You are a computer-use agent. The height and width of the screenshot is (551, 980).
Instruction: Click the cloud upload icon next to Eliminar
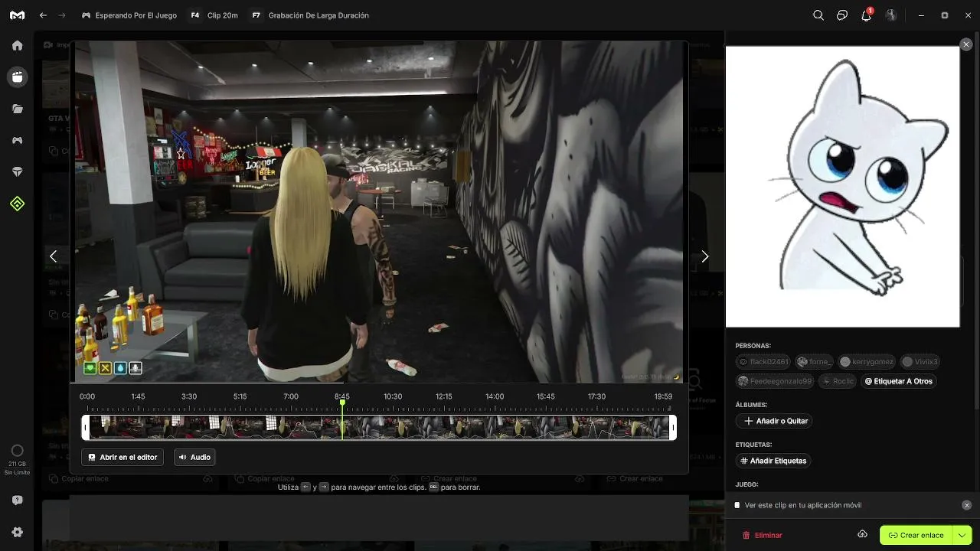click(862, 534)
